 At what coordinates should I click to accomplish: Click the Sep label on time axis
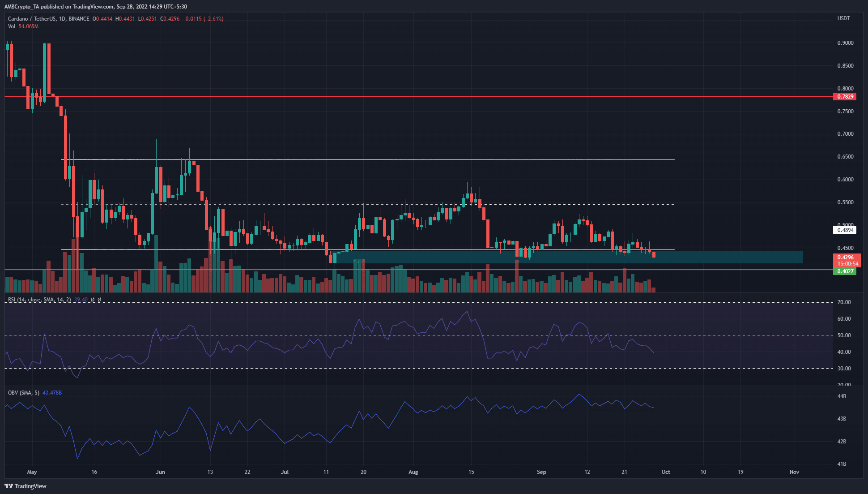pyautogui.click(x=541, y=472)
